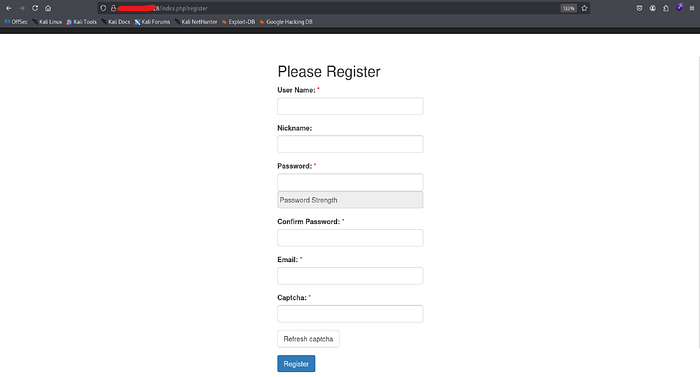Open the Kali Tools bookmark
Image resolution: width=700 pixels, height=377 pixels.
click(x=82, y=21)
